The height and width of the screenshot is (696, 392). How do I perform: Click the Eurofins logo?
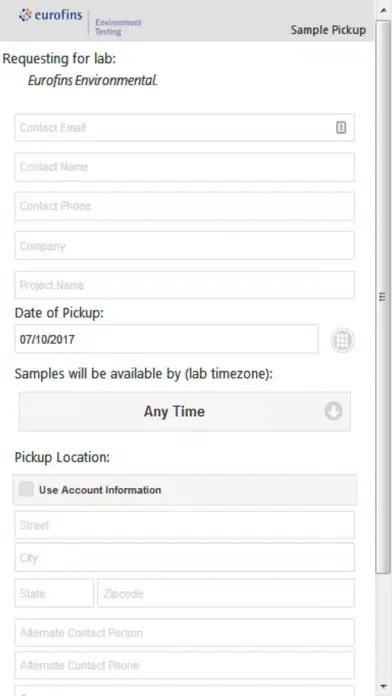(x=51, y=16)
